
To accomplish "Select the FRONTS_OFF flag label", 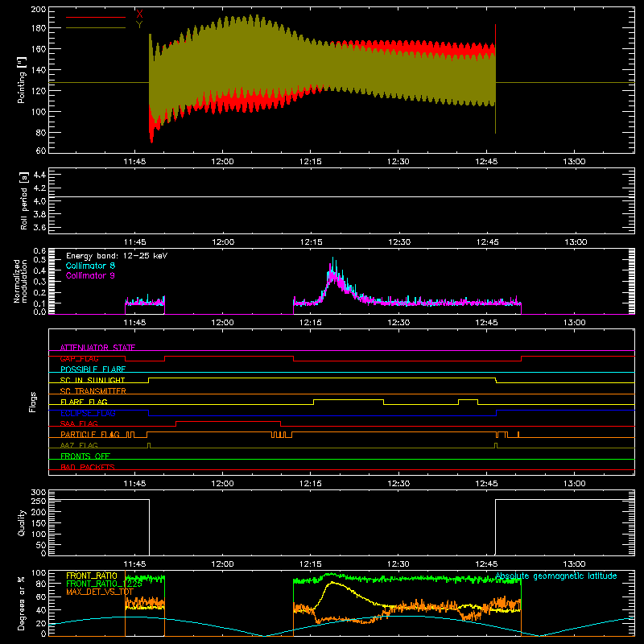I will pos(85,456).
